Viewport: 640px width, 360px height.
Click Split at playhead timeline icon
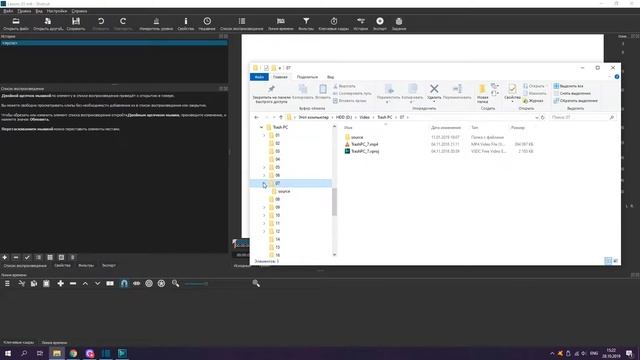pos(110,283)
